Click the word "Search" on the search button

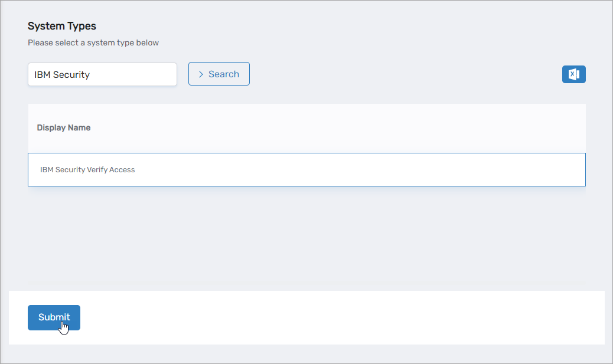(x=224, y=74)
